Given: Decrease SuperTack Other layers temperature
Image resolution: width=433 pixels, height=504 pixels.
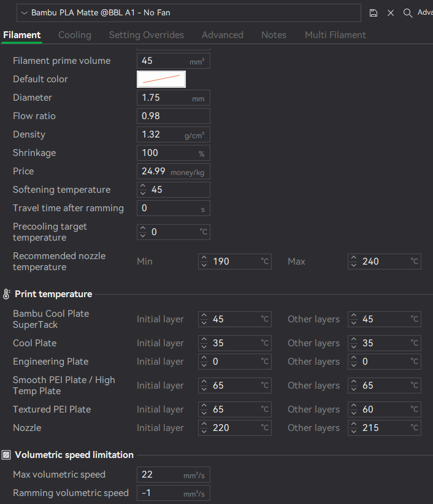Looking at the screenshot, I should [354, 323].
